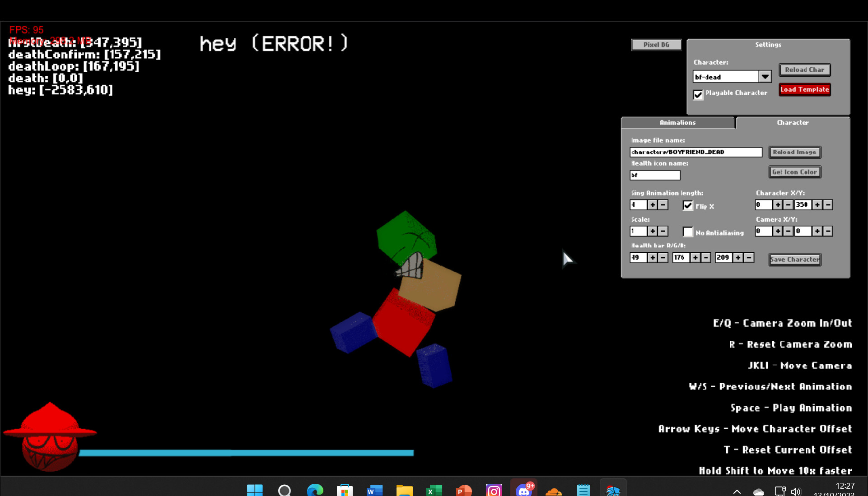Open Microsoft Edge browser in taskbar
Screen dimensions: 868x496
click(x=315, y=490)
